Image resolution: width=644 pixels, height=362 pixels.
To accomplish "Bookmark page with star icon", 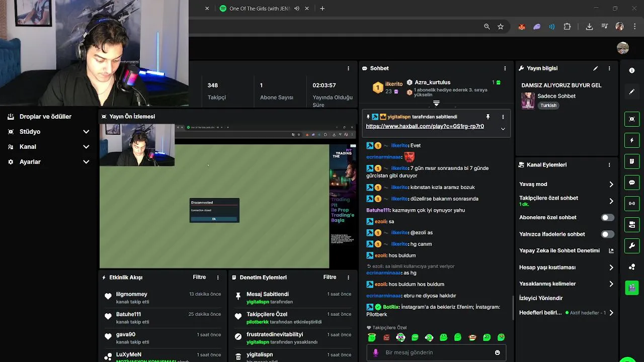I will pyautogui.click(x=501, y=27).
